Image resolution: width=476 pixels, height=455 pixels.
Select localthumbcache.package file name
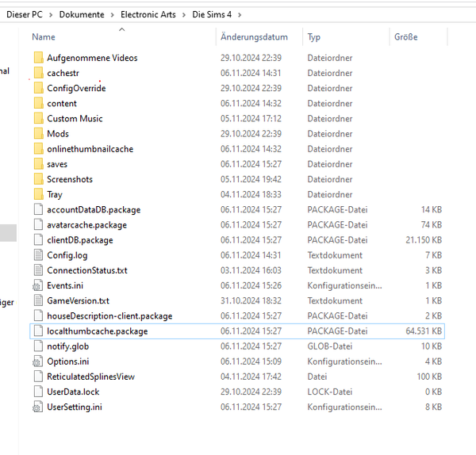98,331
